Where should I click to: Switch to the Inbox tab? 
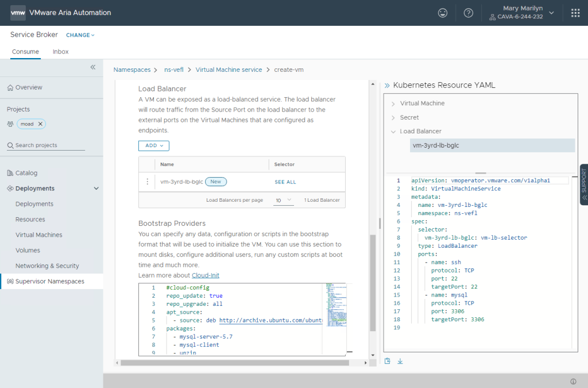(60, 52)
